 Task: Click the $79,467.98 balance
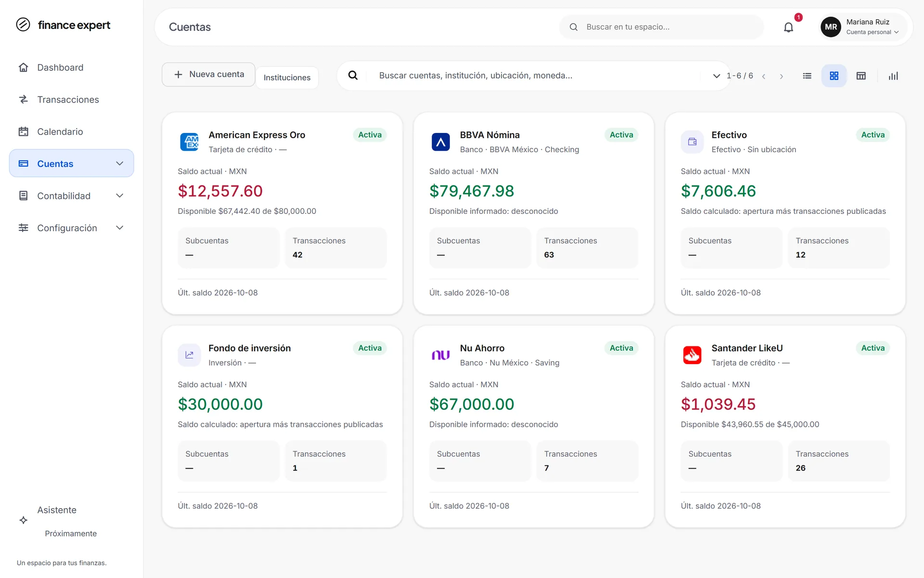[472, 191]
